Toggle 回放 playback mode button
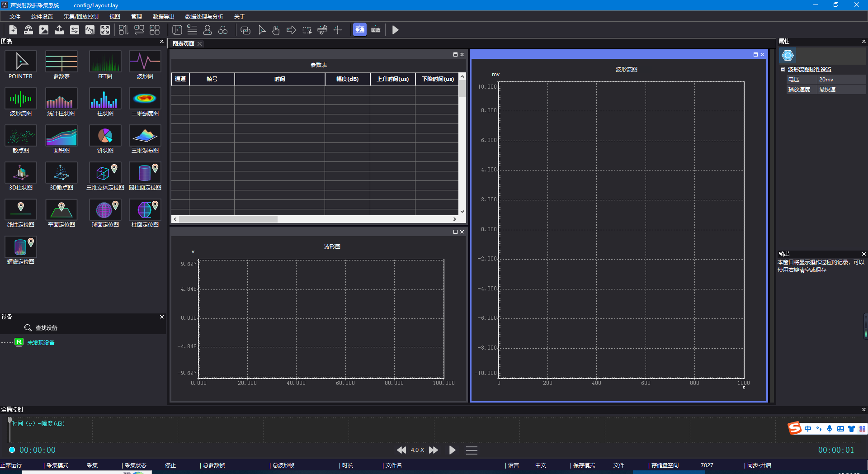 [376, 30]
